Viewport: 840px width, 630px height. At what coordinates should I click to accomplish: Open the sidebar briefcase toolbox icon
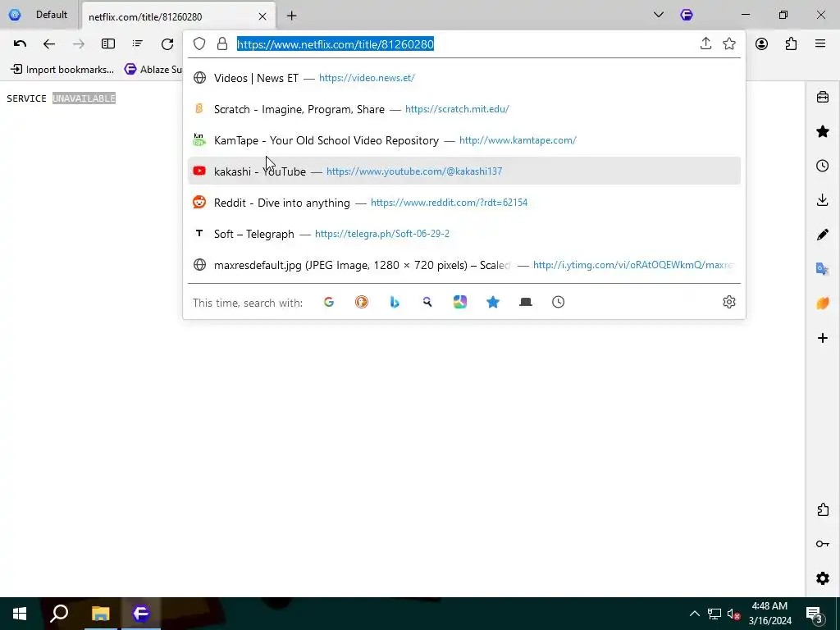tap(823, 97)
